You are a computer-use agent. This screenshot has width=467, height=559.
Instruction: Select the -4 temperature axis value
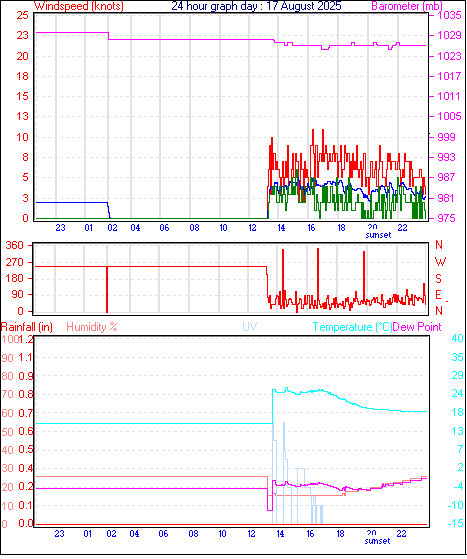pyautogui.click(x=457, y=486)
